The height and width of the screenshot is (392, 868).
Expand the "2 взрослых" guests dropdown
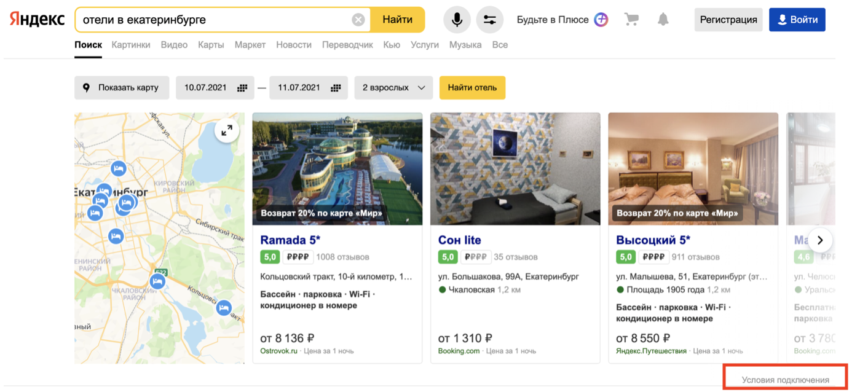pos(393,88)
